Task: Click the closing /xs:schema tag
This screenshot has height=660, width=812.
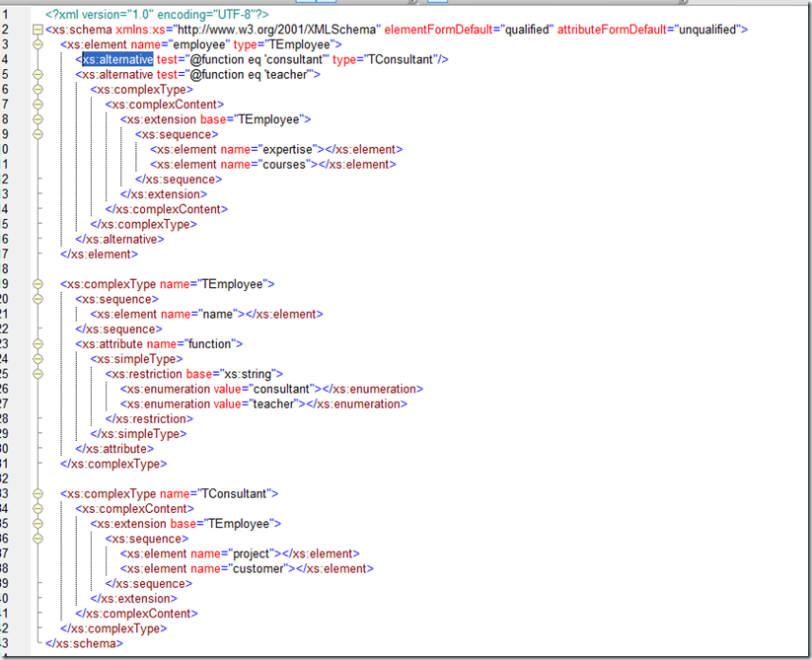Action: tap(83, 643)
